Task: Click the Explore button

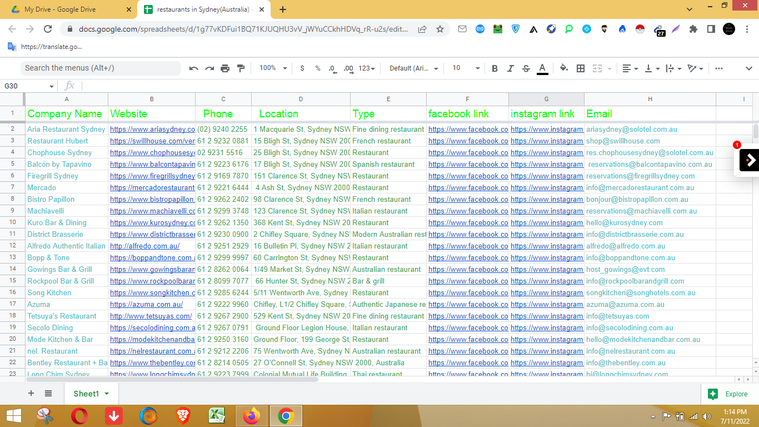Action: (728, 394)
